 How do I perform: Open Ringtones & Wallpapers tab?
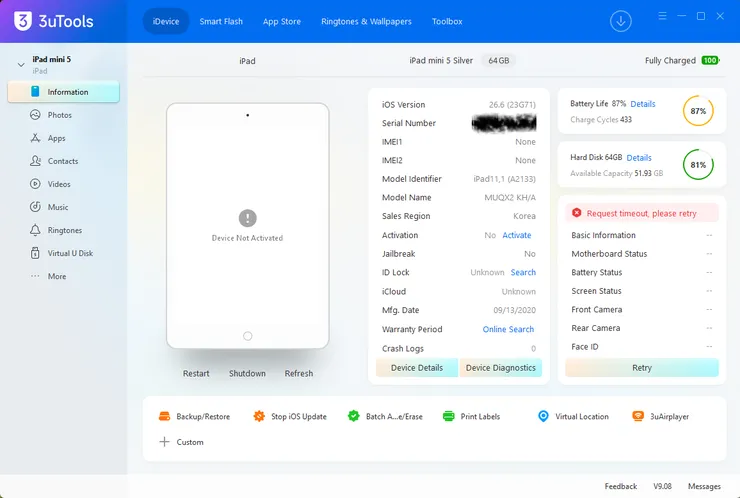coord(366,21)
